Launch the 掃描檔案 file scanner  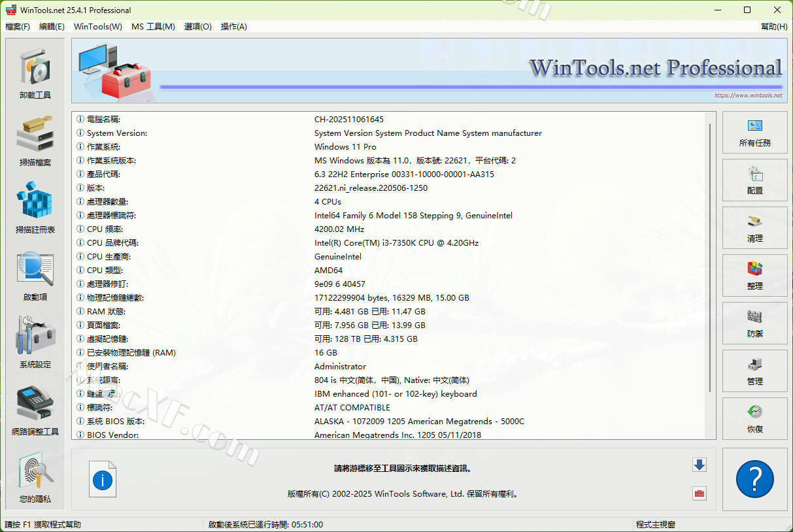point(35,140)
